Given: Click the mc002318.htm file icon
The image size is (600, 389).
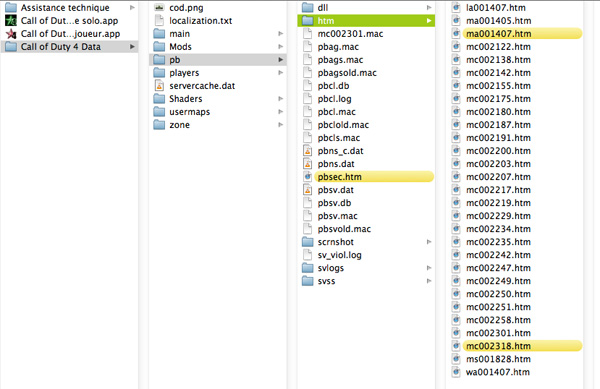Looking at the screenshot, I should pyautogui.click(x=456, y=346).
